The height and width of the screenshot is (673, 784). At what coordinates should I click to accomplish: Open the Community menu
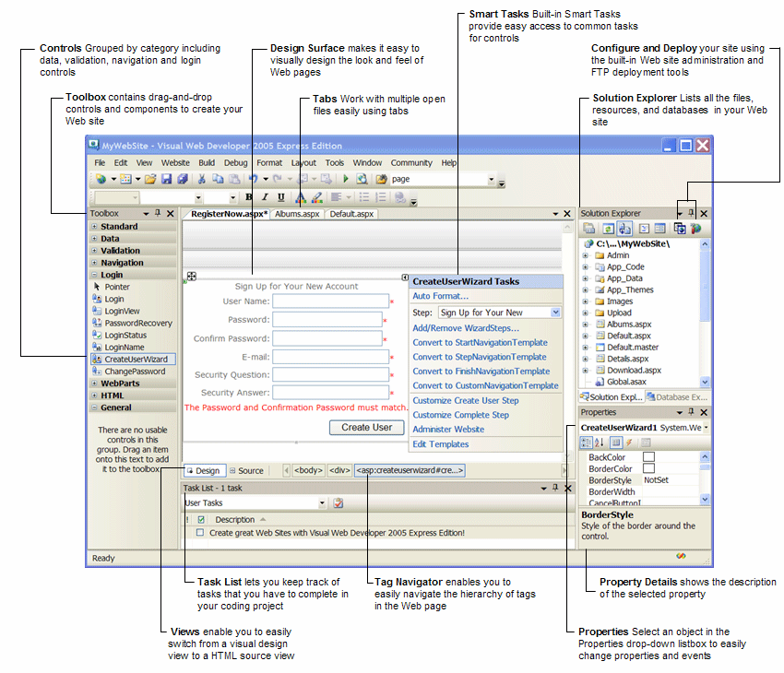(x=411, y=163)
